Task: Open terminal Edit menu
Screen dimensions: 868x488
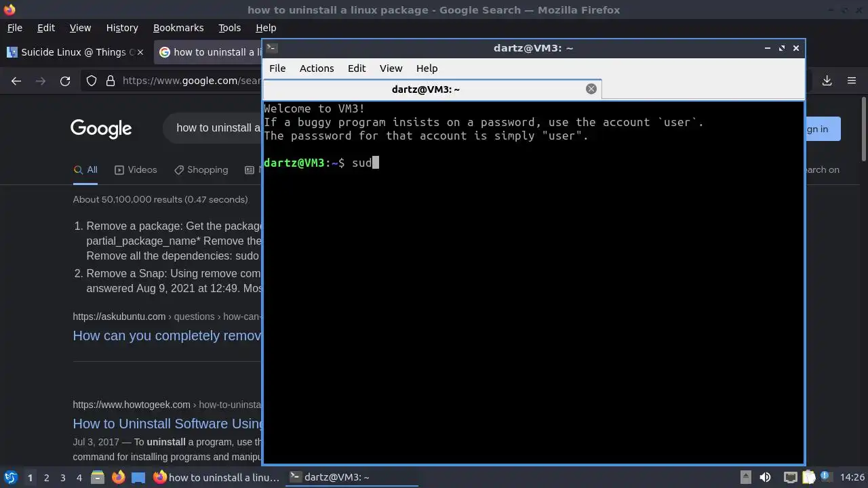Action: 357,68
